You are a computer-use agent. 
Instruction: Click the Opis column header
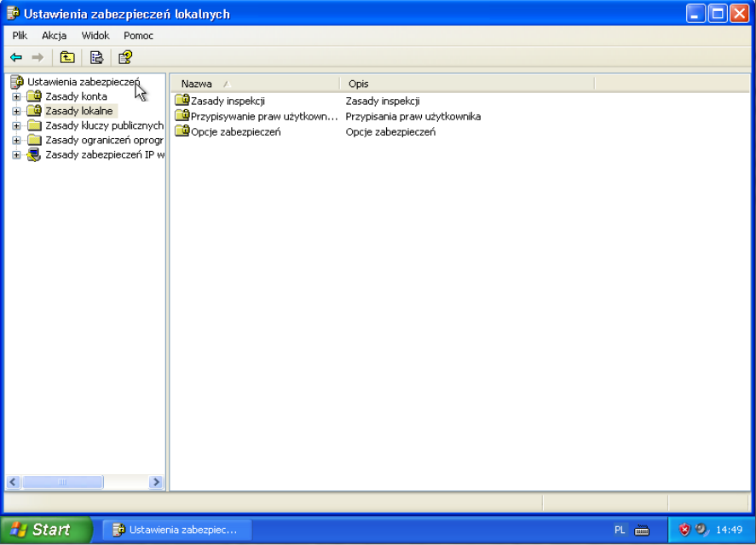click(x=465, y=84)
